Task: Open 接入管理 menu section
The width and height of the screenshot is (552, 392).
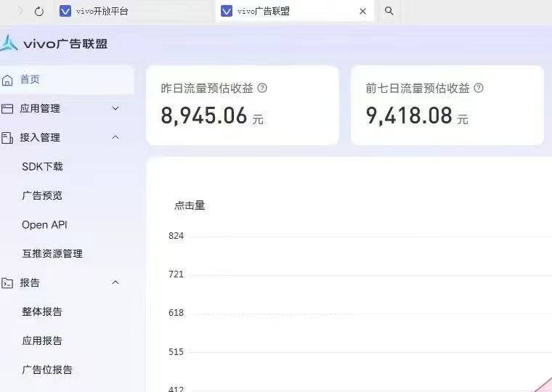Action: point(40,138)
